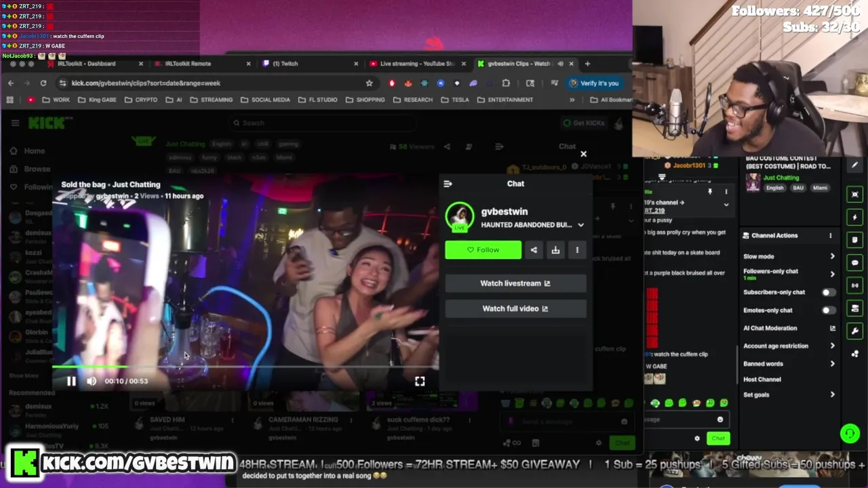Select Host Channel action

point(762,380)
